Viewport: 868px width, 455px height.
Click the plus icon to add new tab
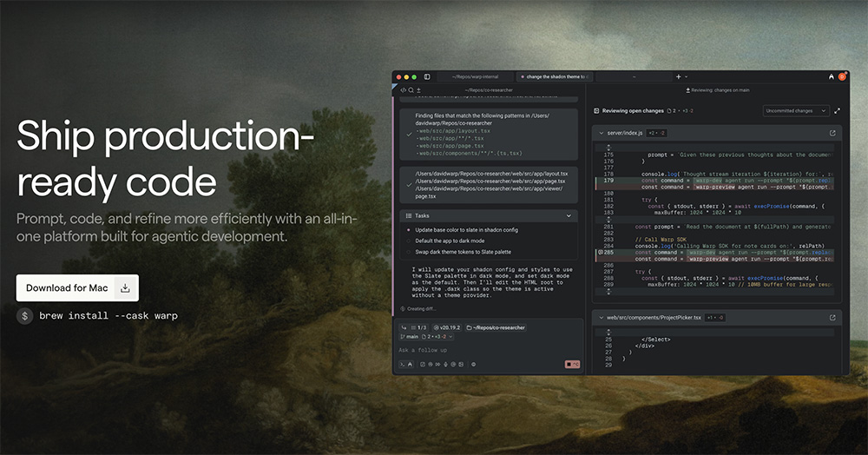tap(679, 77)
